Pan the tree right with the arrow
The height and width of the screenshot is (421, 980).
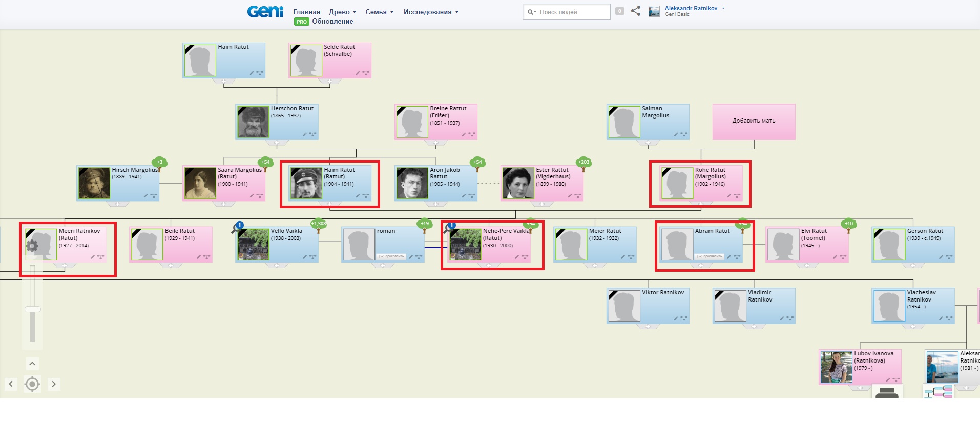point(54,384)
